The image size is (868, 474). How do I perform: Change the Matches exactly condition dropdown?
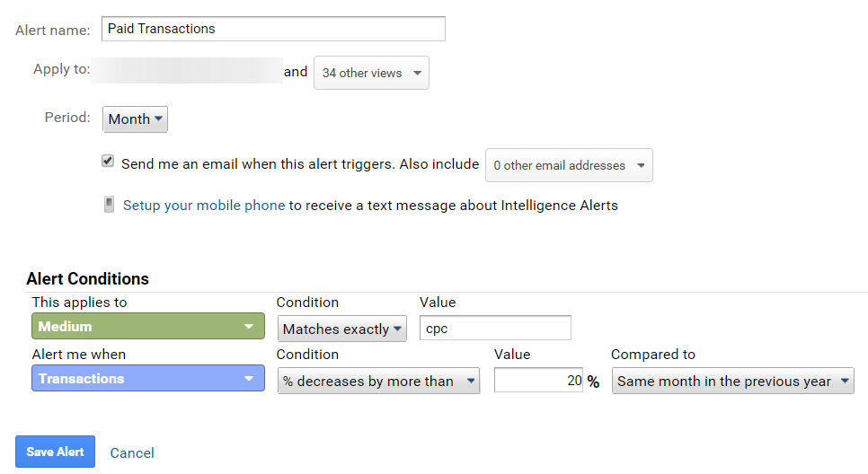[342, 329]
